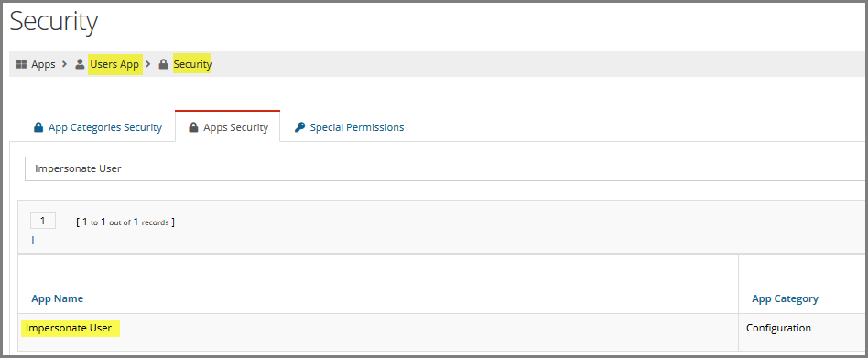
Task: Switch to the Apps Security tab
Action: 227,126
